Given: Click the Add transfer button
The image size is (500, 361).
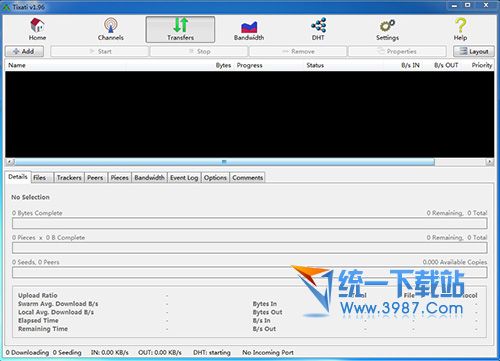Looking at the screenshot, I should click(x=24, y=51).
